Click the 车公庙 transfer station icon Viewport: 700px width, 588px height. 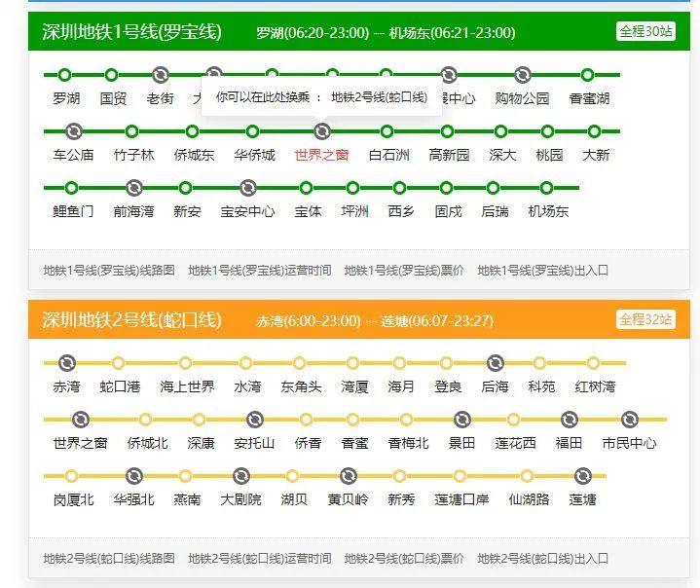click(x=74, y=131)
